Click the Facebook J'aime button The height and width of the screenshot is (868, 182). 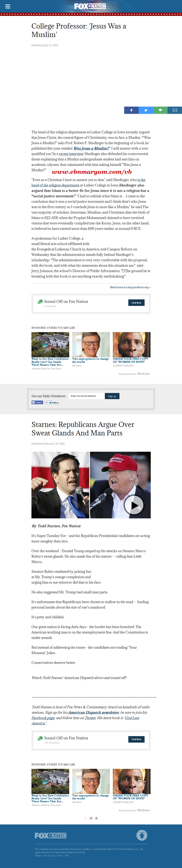37,402
